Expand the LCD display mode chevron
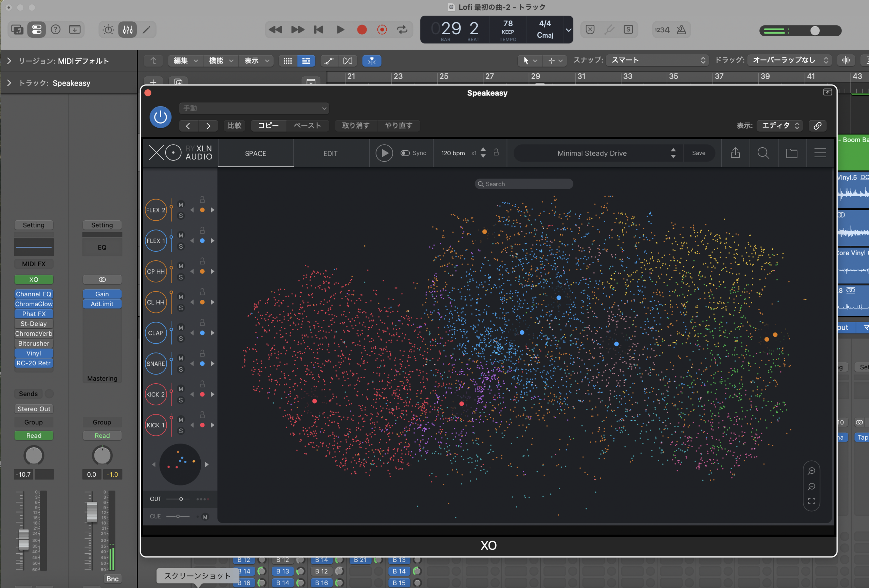This screenshot has height=588, width=869. (568, 30)
